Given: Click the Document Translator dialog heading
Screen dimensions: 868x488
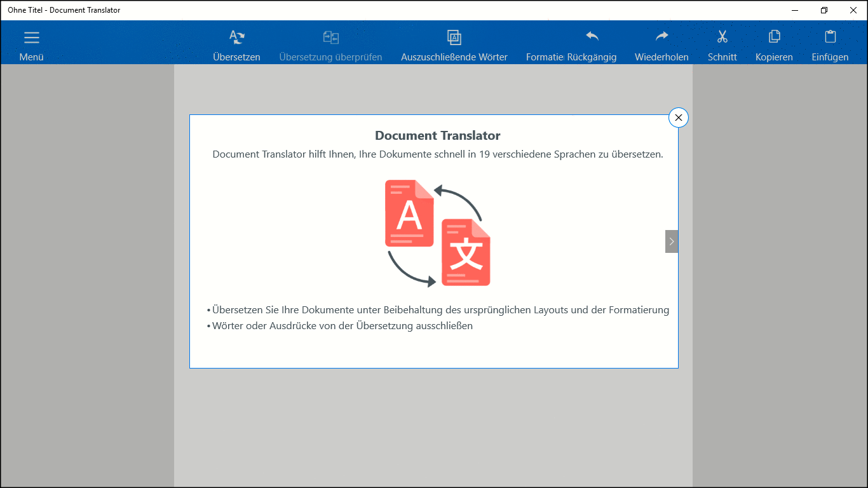Looking at the screenshot, I should [437, 135].
